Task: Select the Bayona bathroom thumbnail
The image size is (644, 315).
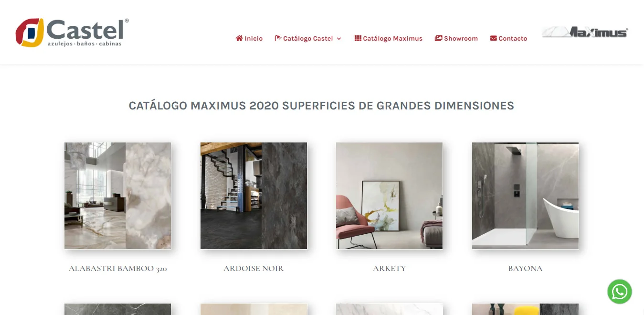Action: (x=525, y=196)
